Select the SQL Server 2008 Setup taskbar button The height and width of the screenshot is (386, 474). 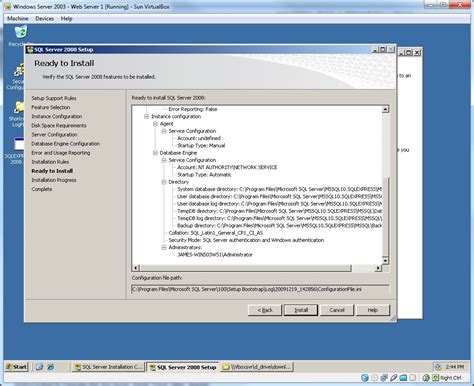183,367
